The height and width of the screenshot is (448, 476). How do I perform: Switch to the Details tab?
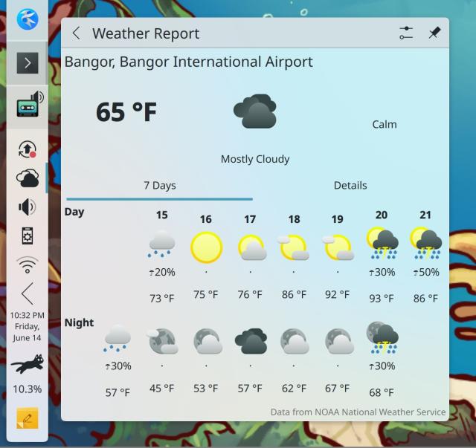coord(350,186)
